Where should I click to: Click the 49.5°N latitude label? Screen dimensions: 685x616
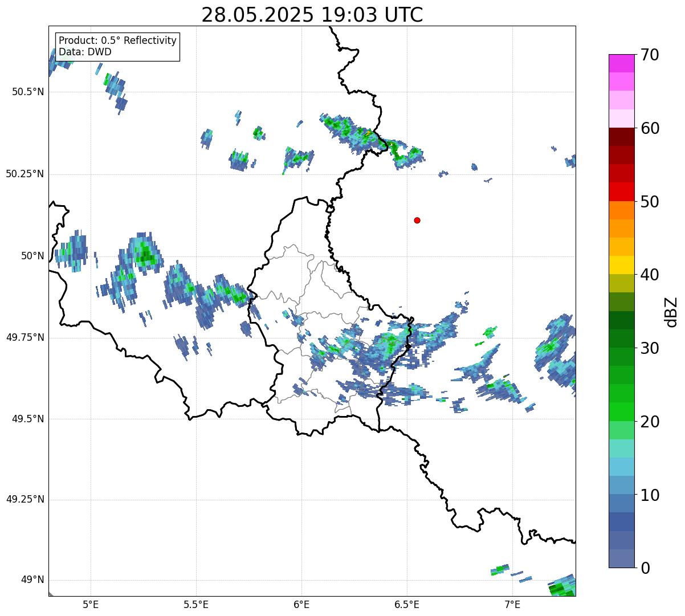(28, 419)
